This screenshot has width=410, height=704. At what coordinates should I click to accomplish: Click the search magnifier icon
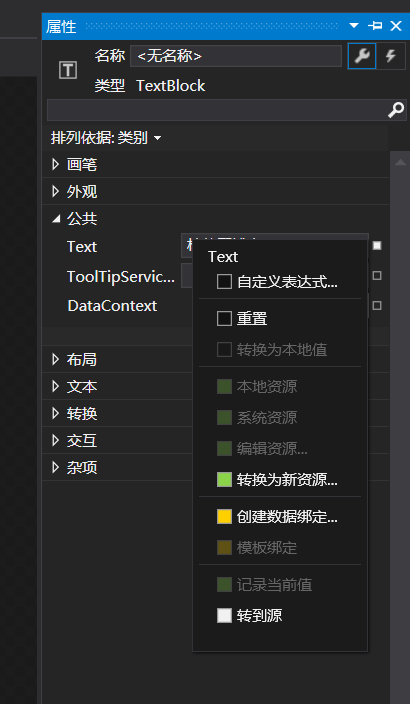click(x=396, y=110)
